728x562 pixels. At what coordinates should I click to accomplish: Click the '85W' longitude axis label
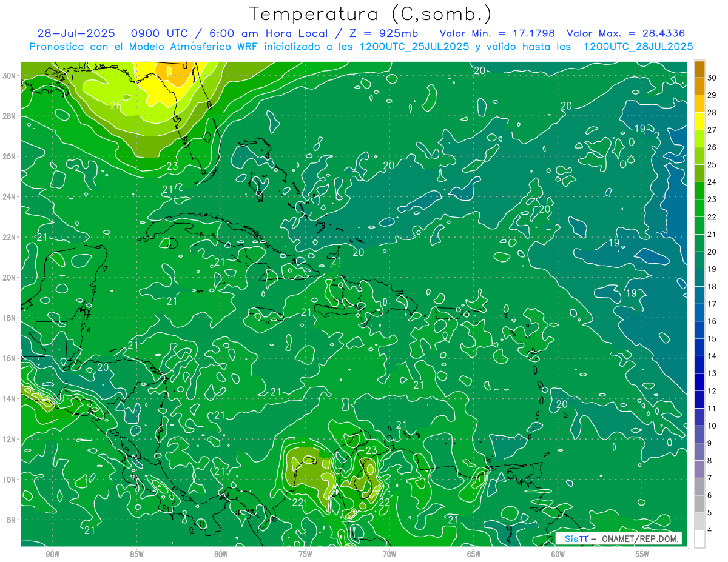pyautogui.click(x=136, y=554)
